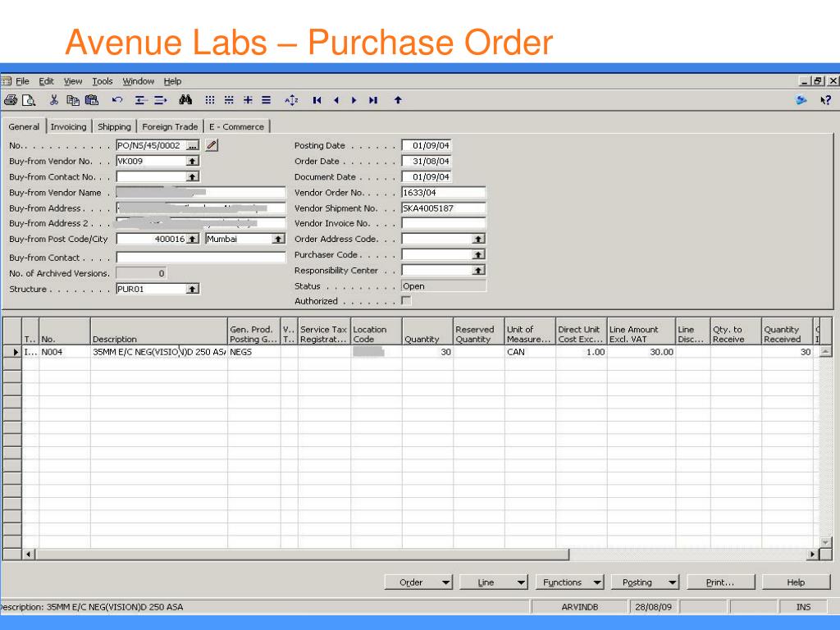Screen dimensions: 840x630
Task: Click the Functions button
Action: [569, 582]
